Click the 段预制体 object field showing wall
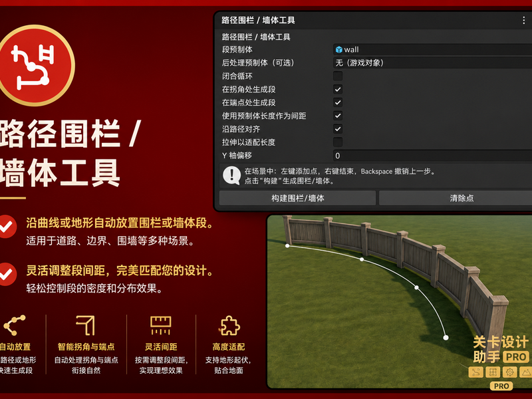The image size is (532, 399). [433, 50]
